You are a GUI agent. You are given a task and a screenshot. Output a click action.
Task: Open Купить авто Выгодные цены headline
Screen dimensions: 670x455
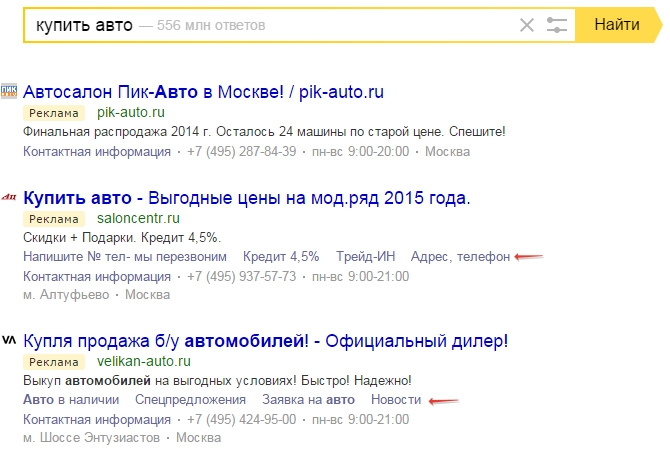[x=246, y=198]
